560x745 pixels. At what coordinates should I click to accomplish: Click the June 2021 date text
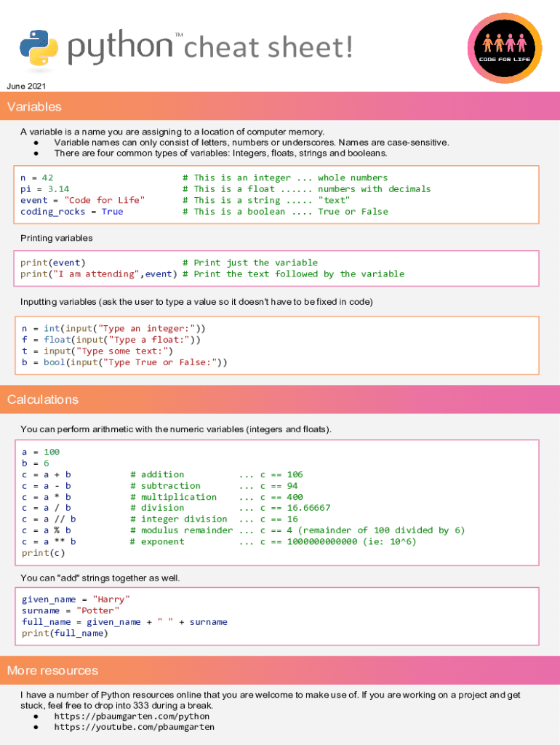[x=27, y=87]
